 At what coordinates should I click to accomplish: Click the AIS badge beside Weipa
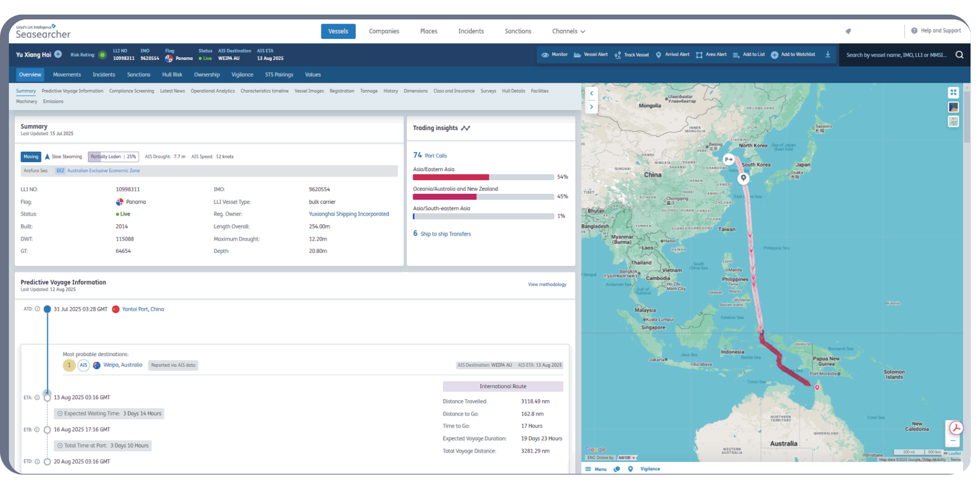pyautogui.click(x=83, y=365)
